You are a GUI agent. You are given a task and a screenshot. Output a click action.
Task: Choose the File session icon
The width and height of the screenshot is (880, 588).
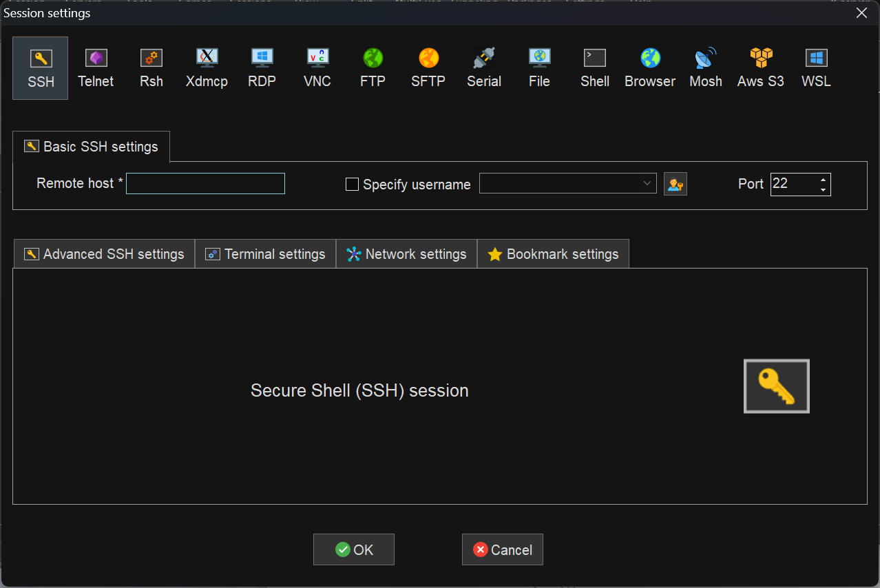[539, 68]
